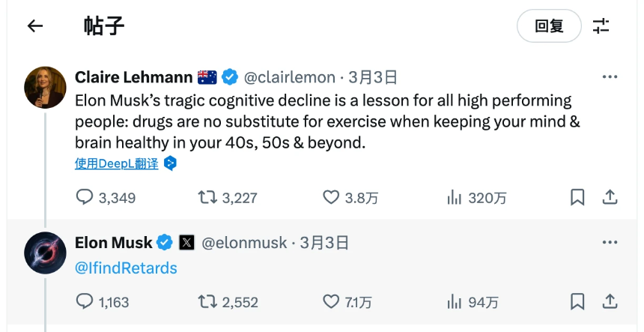Share Claire Lehmann's post
Screen dimensions: 644x332
click(x=610, y=197)
